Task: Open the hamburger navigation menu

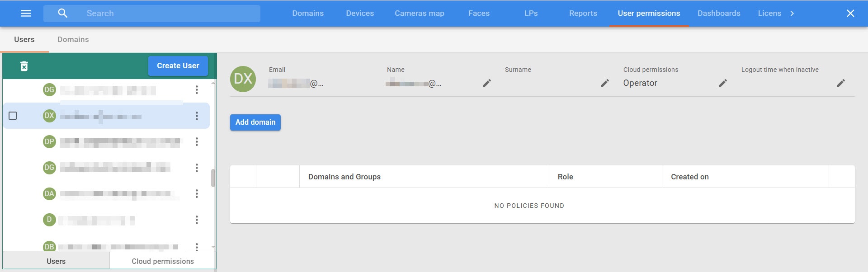Action: point(26,14)
